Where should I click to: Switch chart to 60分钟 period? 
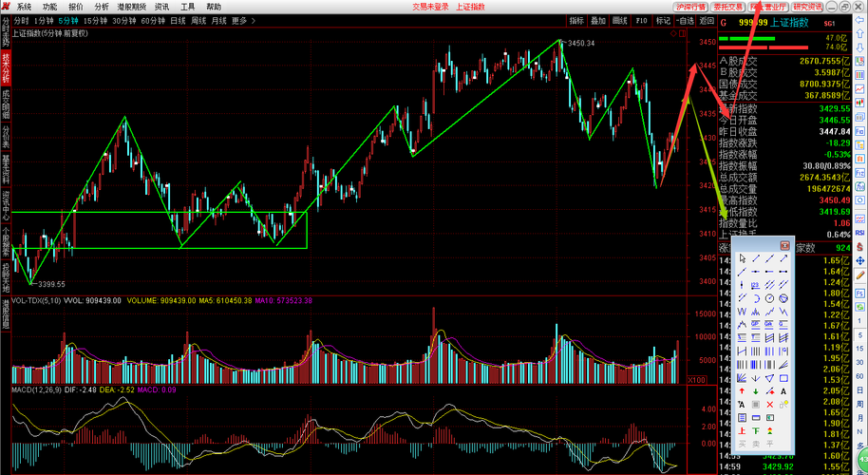coord(153,21)
